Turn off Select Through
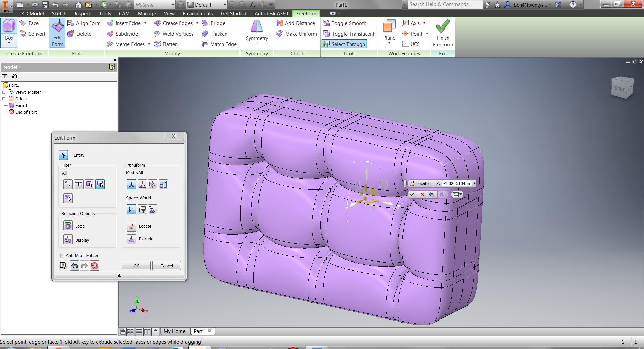 (x=344, y=44)
